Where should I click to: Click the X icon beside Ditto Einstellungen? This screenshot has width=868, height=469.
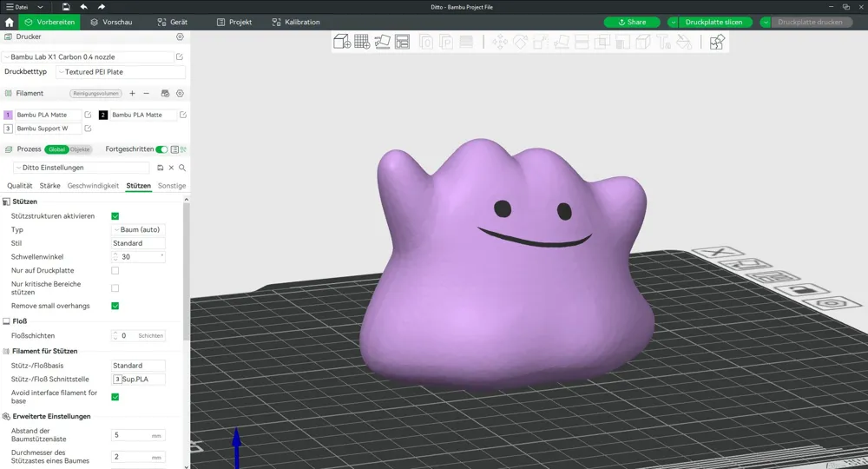171,168
